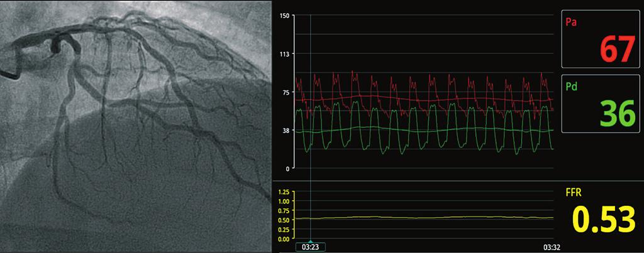Click the 0.25 FFR axis label
644x253 pixels.
click(284, 229)
